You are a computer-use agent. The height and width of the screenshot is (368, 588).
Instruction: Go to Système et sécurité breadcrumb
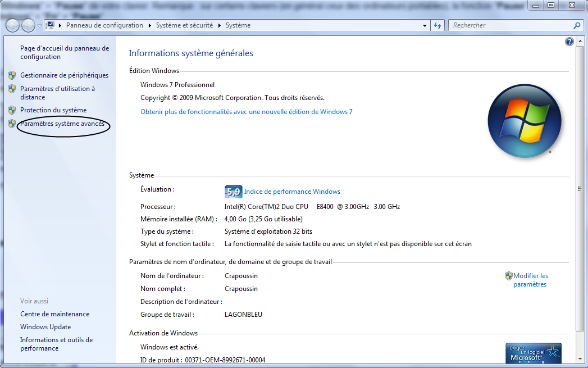(185, 25)
